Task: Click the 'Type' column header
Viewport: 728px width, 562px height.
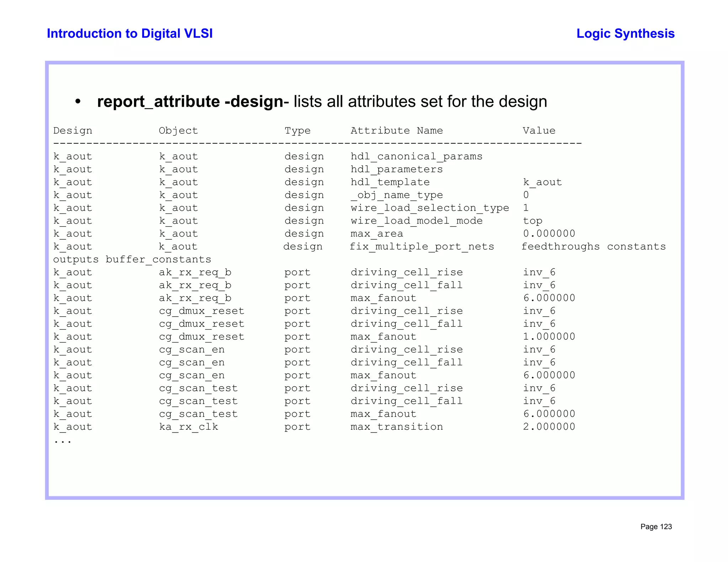Action: 298,131
